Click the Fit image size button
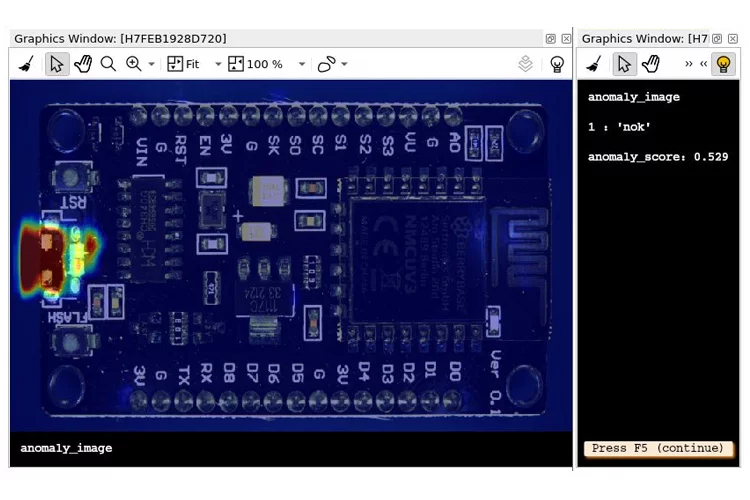Screen dimensions: 750x500 pyautogui.click(x=184, y=64)
